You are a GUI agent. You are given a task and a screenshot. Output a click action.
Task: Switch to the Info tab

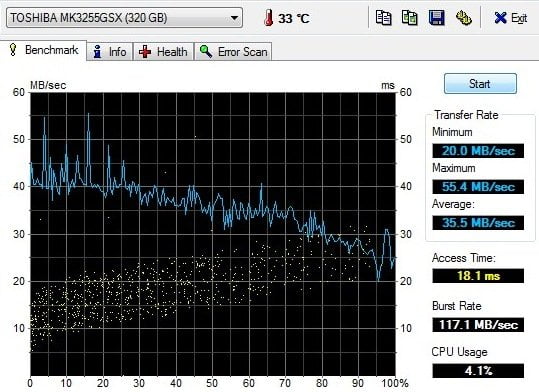(x=110, y=52)
